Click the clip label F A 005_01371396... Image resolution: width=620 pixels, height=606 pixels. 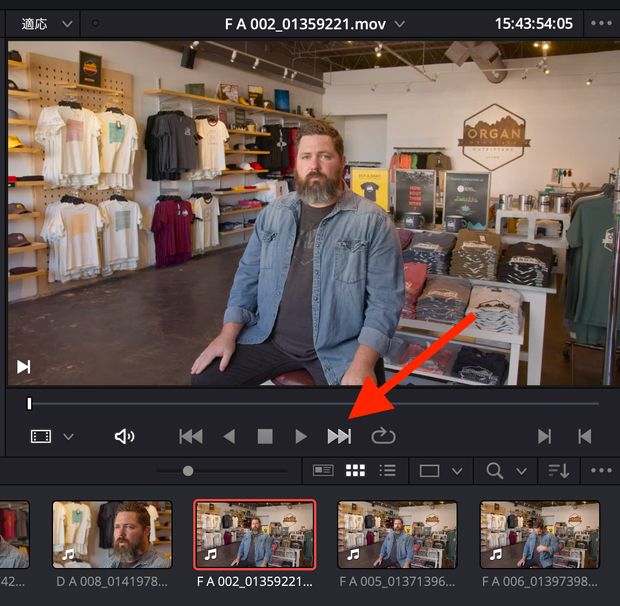pos(397,582)
